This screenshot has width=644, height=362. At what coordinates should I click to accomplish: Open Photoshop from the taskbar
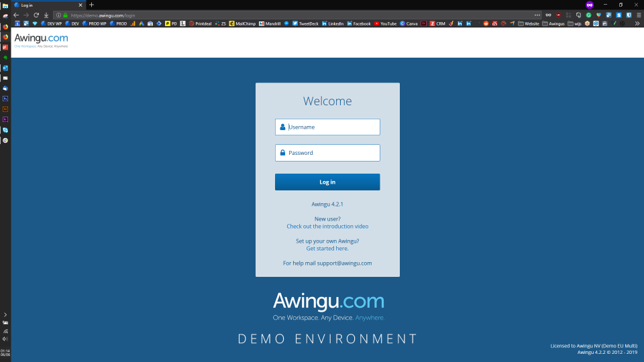pos(5,99)
